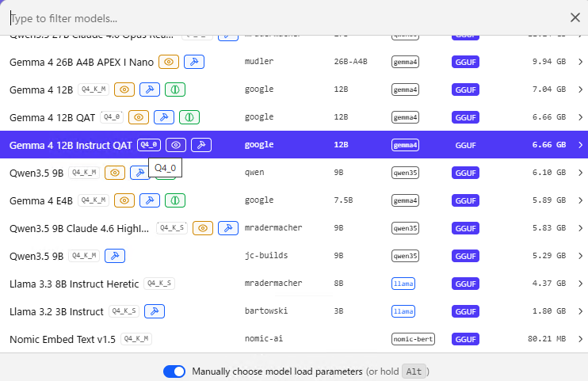This screenshot has height=381, width=588.
Task: Select the Nomic Embed Text v1.5 model name
Action: tap(63, 340)
